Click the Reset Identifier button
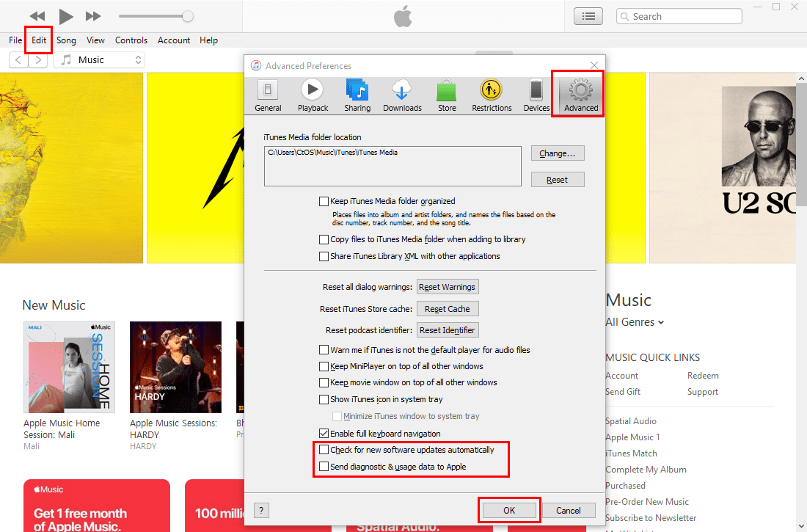807x532 pixels. [x=448, y=330]
